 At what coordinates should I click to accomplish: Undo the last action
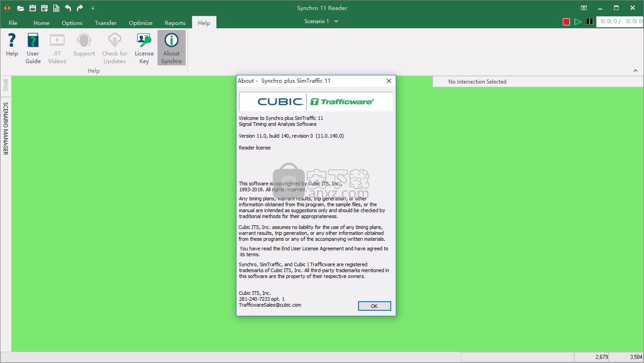tap(68, 8)
